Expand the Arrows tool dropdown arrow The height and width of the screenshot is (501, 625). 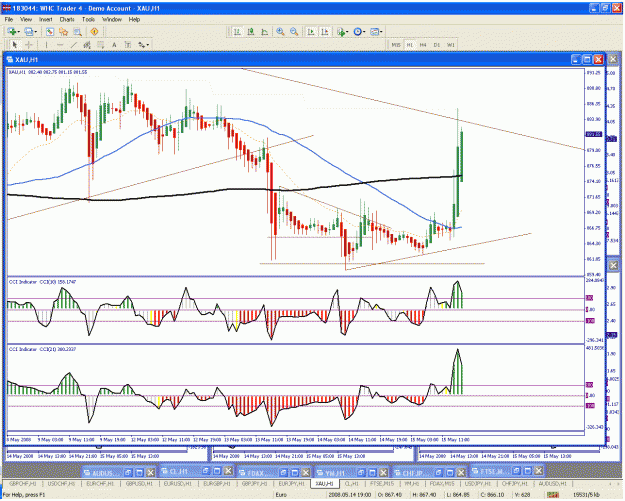(x=148, y=45)
